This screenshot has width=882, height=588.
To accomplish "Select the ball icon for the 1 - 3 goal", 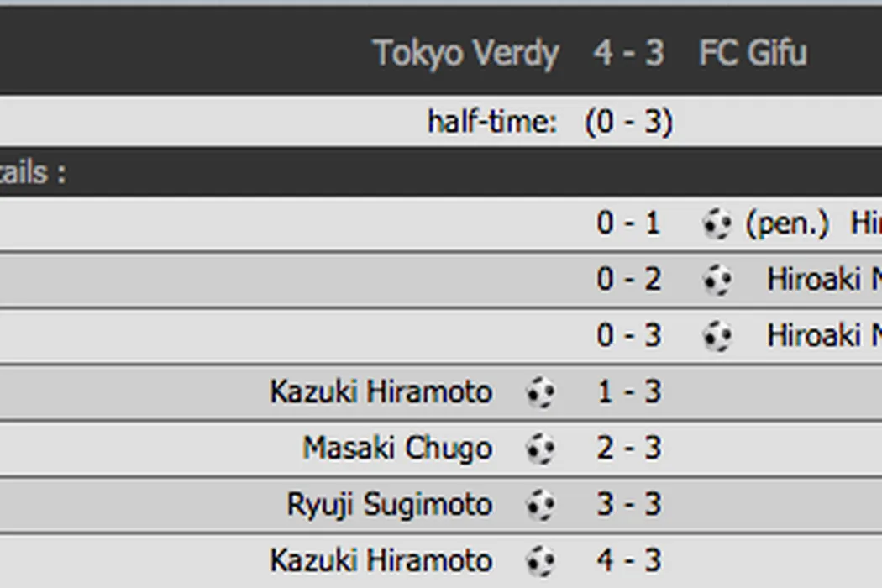I will tap(540, 392).
